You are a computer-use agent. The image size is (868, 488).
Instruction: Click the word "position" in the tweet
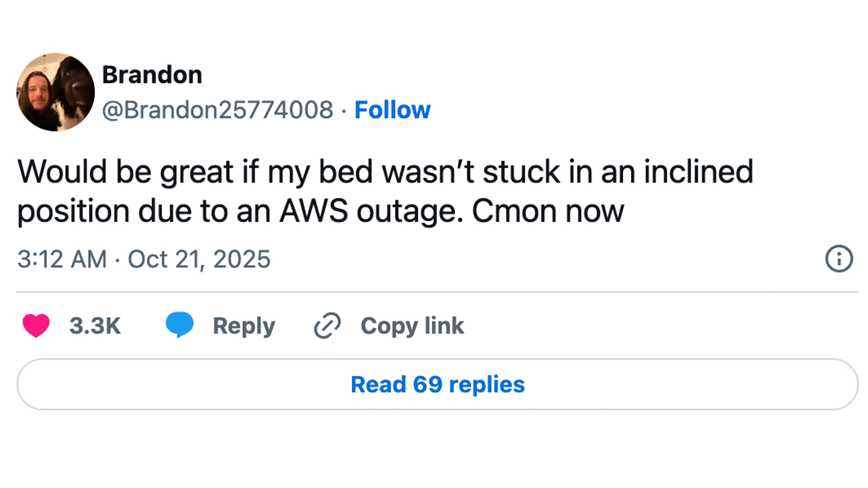point(73,211)
